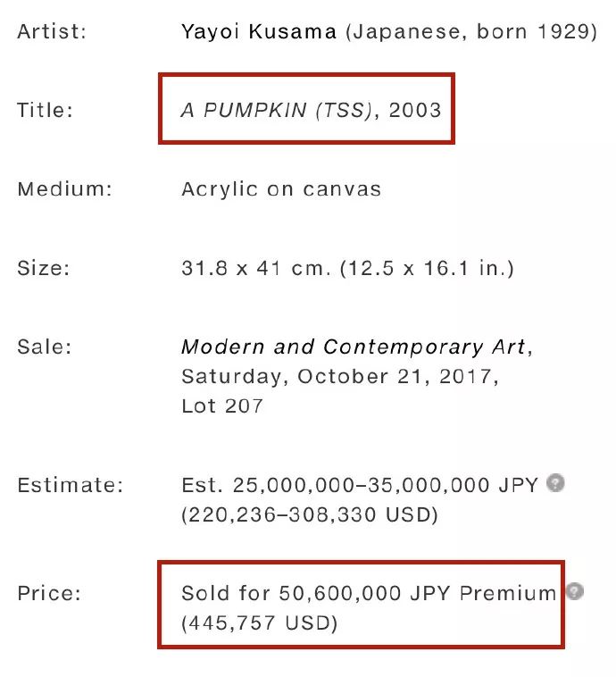The image size is (616, 677).
Task: Click the Medium field label
Action: [x=65, y=189]
